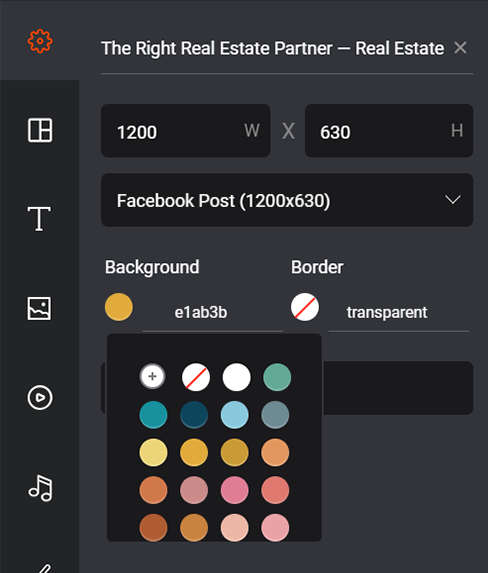Pick the white color swatch

coord(237,377)
